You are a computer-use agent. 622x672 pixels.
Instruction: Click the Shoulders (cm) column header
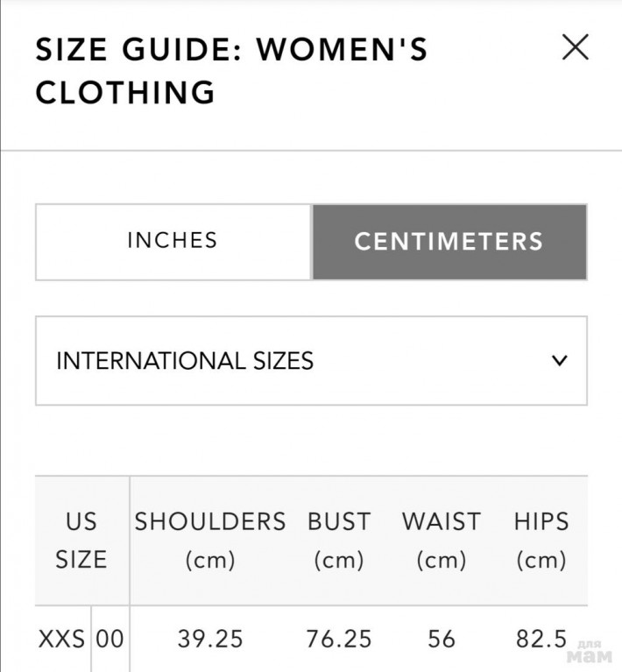coord(210,541)
